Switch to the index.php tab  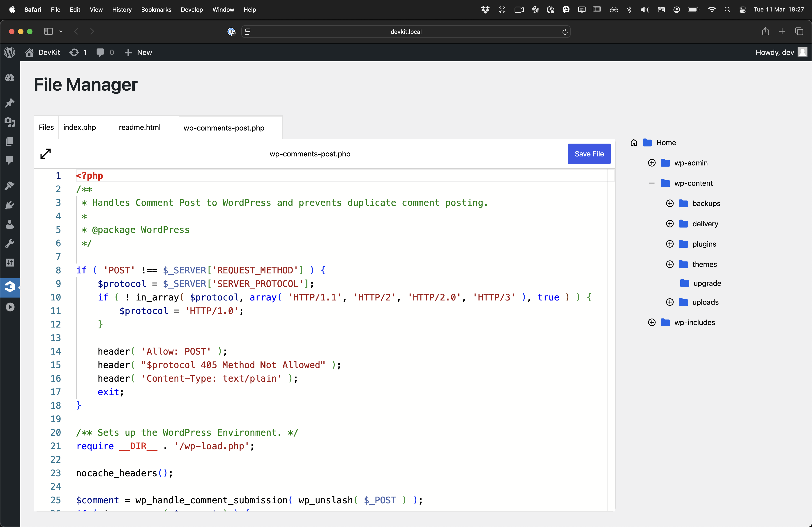pyautogui.click(x=79, y=127)
